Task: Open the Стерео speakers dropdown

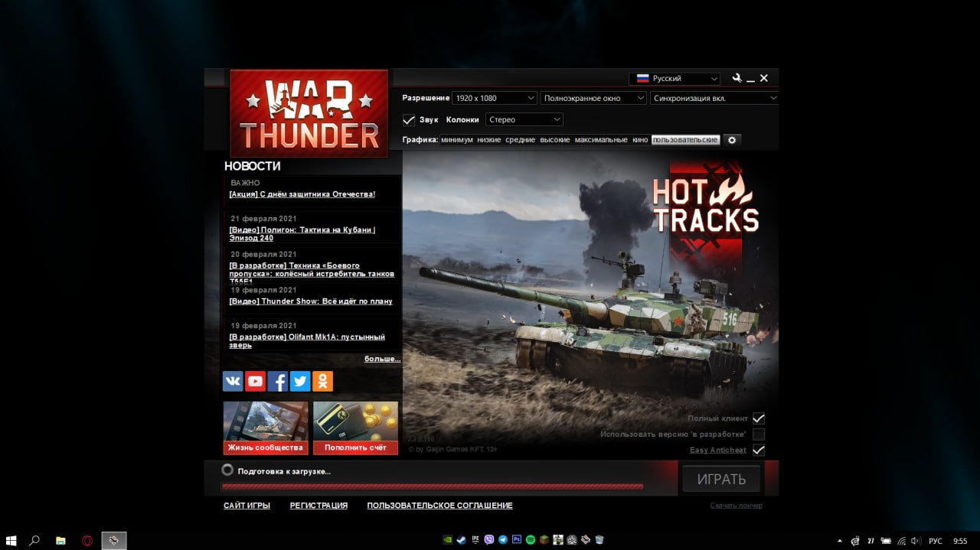Action: (524, 119)
